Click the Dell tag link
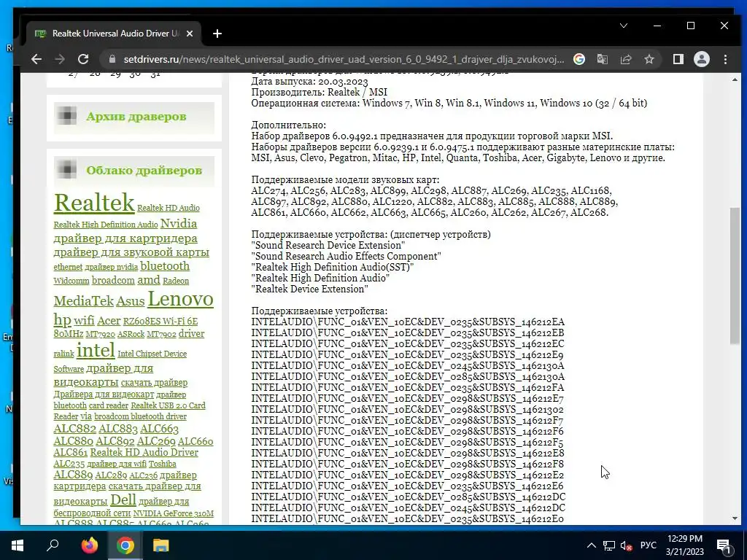 pos(123,499)
